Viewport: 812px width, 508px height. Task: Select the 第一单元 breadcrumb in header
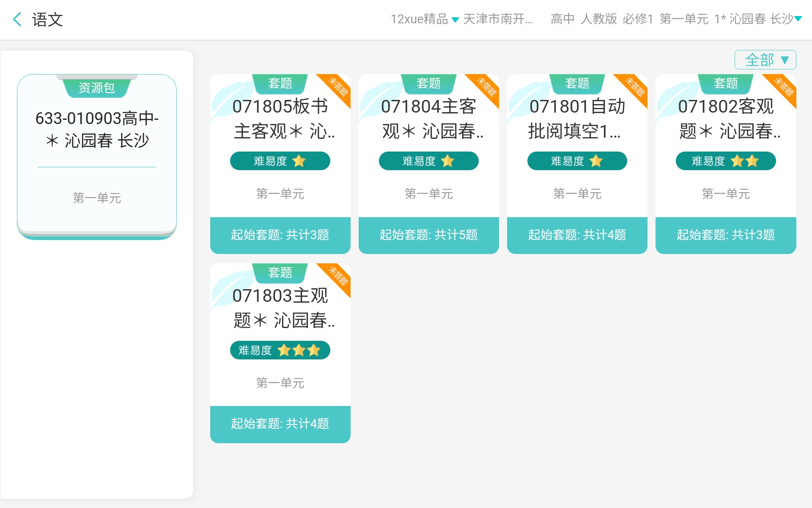click(x=684, y=19)
